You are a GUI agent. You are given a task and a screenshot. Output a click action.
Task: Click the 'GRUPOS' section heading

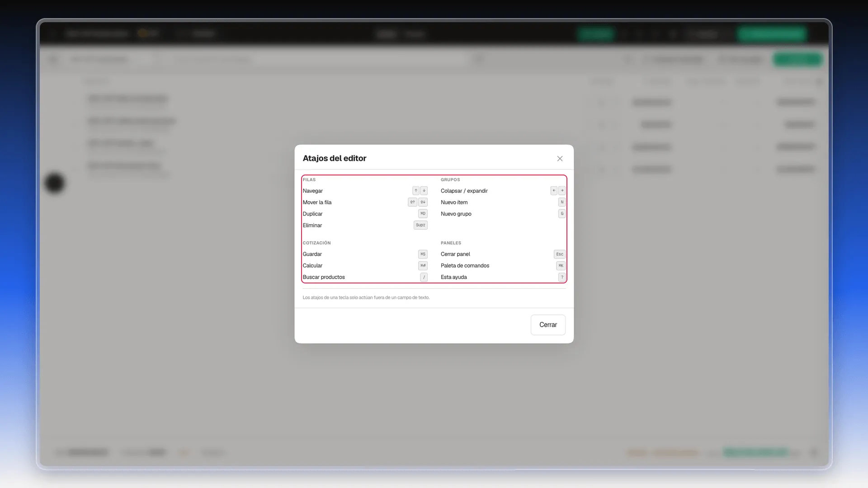point(450,180)
